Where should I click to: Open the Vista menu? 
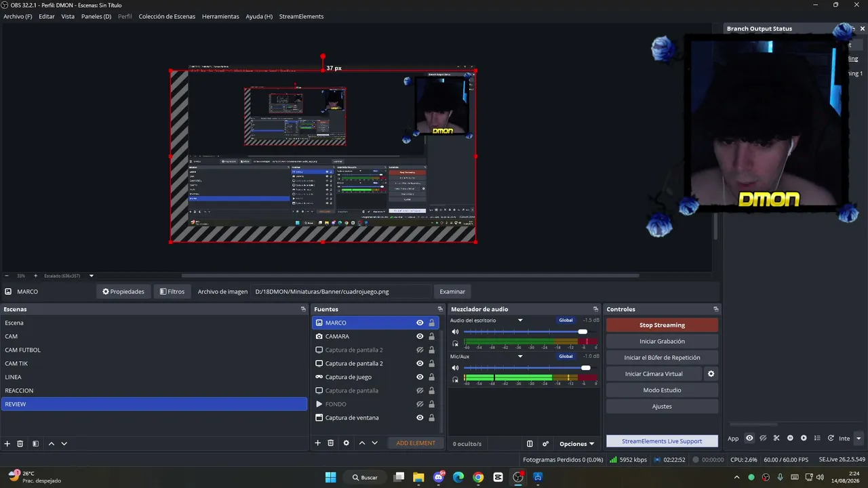(68, 16)
